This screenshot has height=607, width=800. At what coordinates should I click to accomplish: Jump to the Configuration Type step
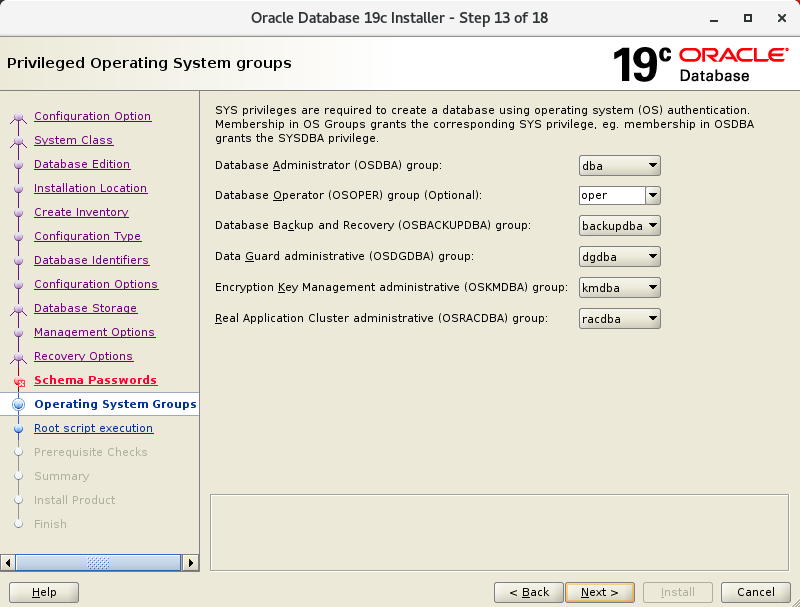[87, 236]
